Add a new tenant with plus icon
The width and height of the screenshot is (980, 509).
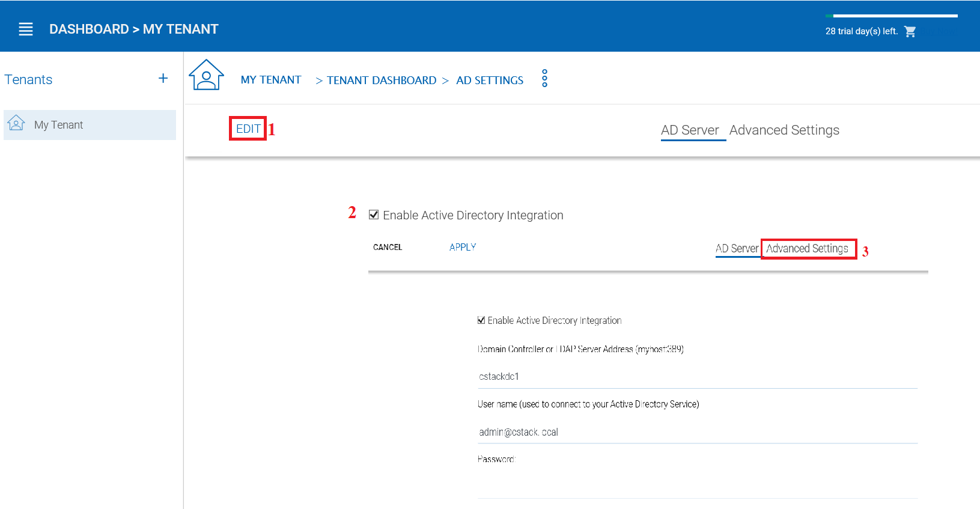(x=163, y=78)
